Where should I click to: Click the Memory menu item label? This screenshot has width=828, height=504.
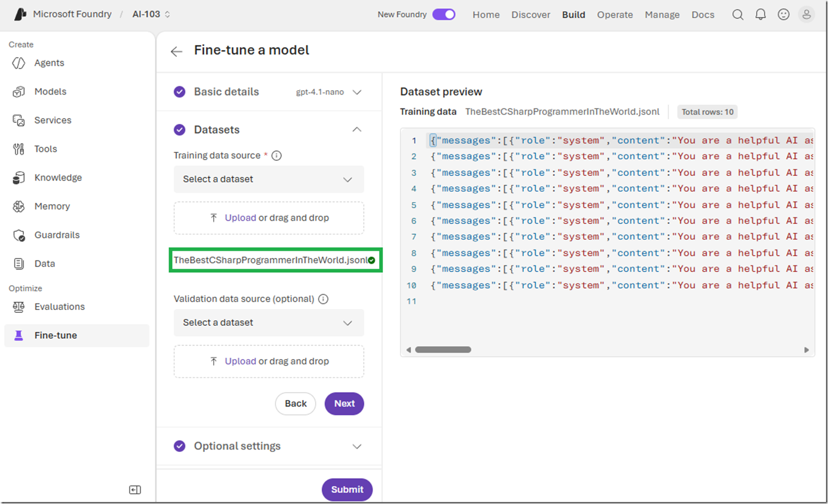coord(52,206)
